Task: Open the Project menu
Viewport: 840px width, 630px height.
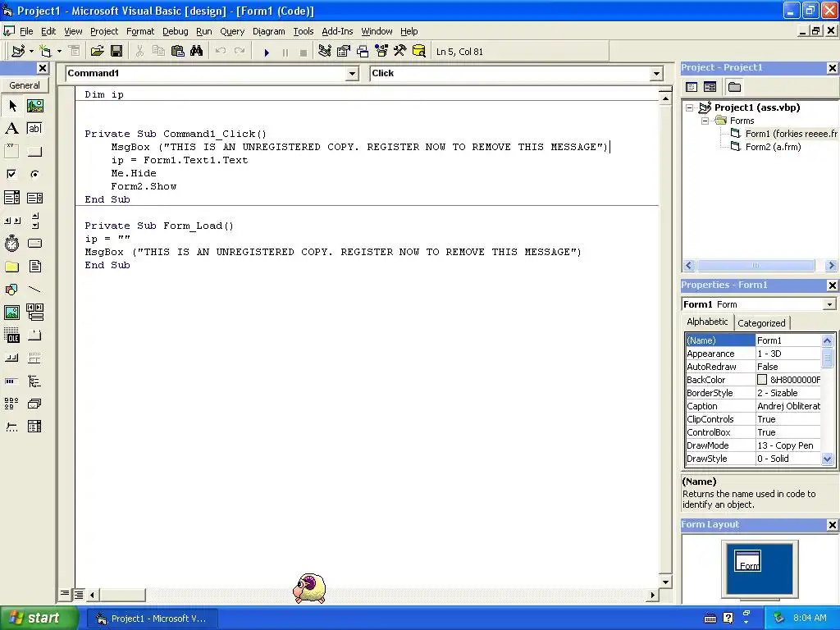Action: coord(104,31)
